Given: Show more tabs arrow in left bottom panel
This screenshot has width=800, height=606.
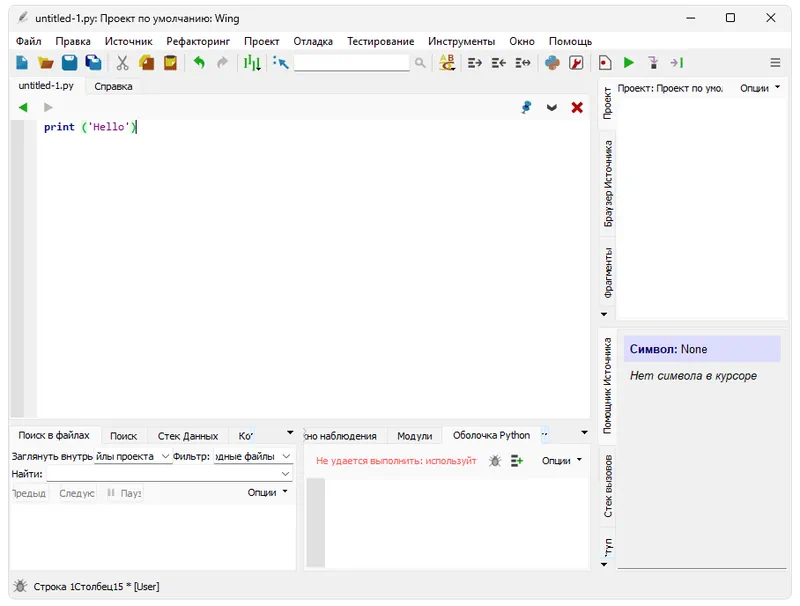Looking at the screenshot, I should tap(290, 433).
